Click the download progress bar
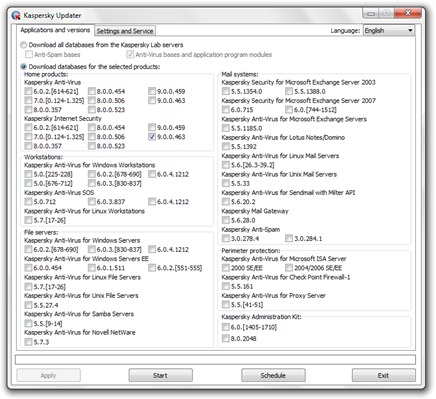This screenshot has width=436, height=399. (215, 360)
